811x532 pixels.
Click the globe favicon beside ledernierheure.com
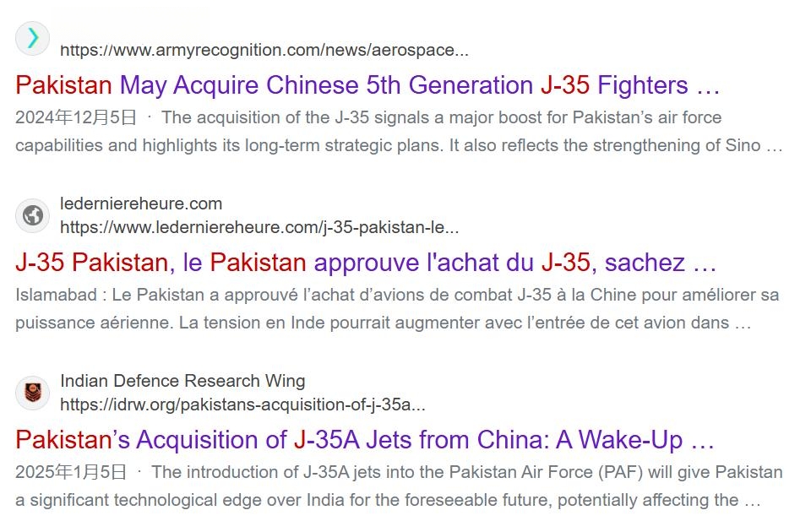click(x=33, y=215)
